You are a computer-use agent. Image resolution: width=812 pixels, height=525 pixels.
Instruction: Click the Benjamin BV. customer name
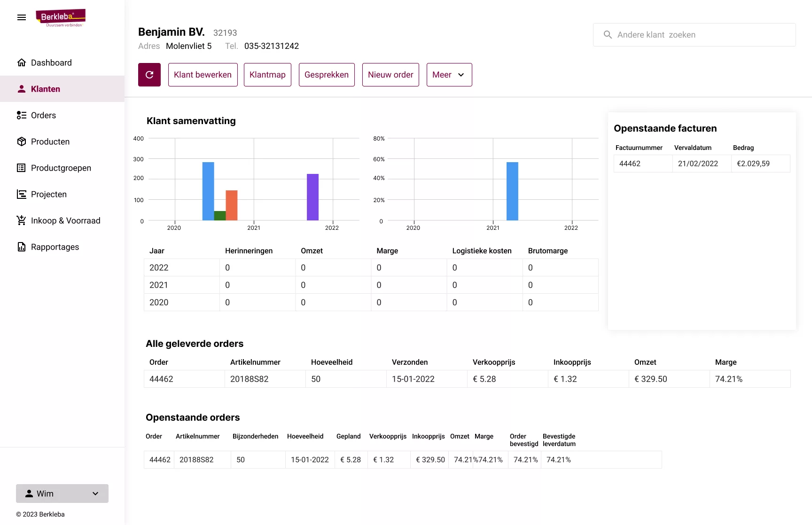pyautogui.click(x=172, y=32)
